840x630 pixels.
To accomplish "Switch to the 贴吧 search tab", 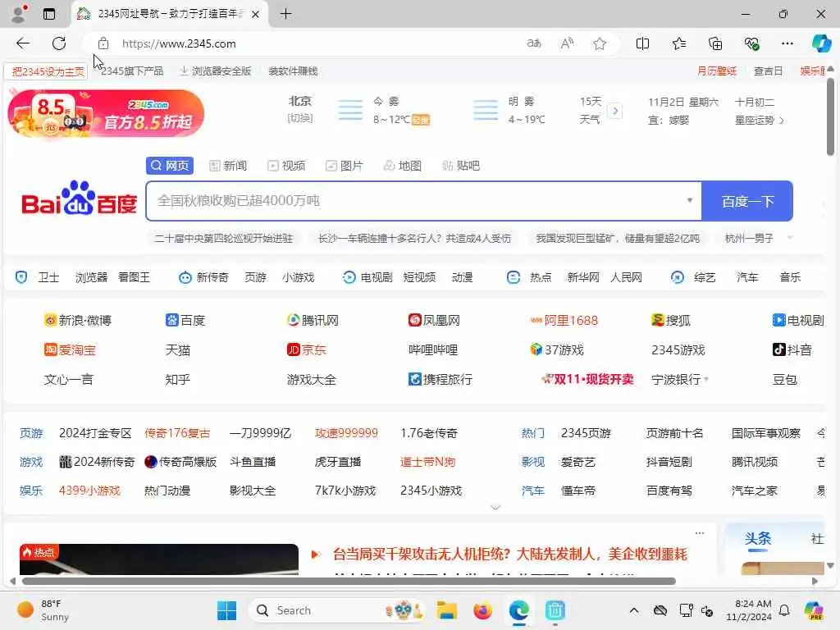I will click(x=461, y=166).
